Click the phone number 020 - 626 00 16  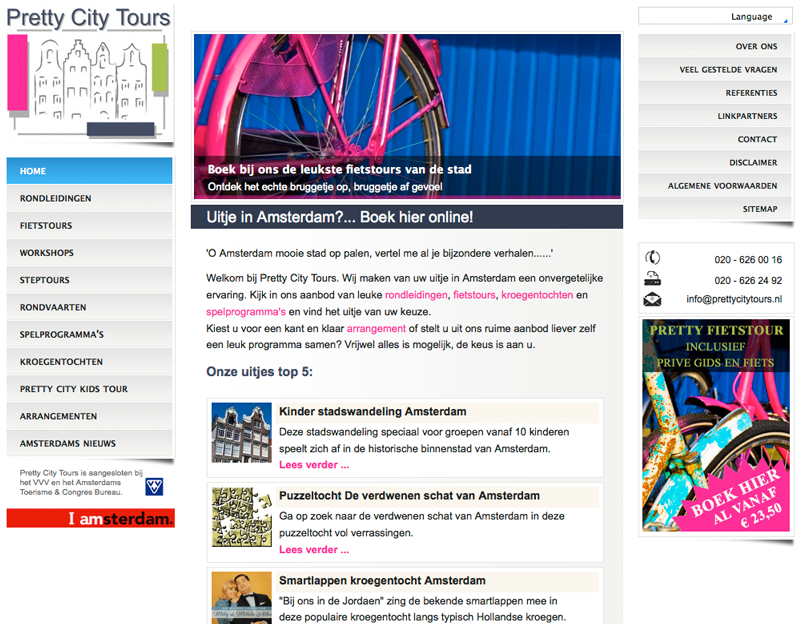pyautogui.click(x=748, y=260)
